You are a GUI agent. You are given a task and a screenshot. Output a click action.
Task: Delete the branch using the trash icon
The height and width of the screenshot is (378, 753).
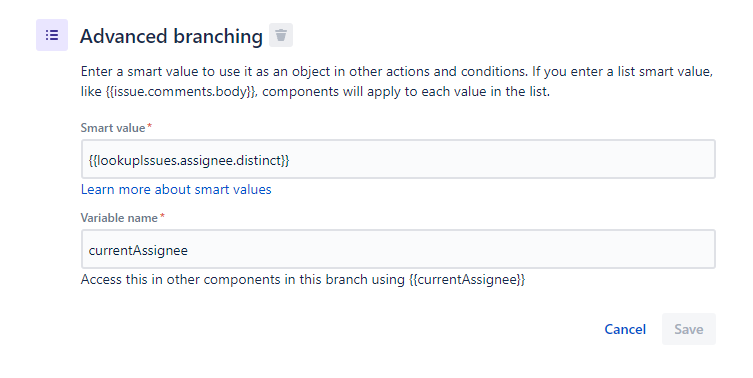[x=281, y=35]
